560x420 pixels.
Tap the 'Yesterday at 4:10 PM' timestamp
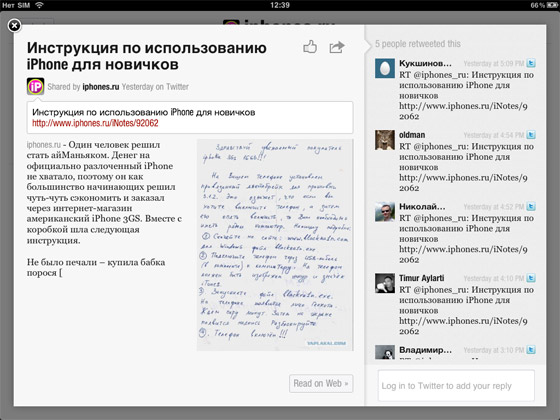pos(494,278)
